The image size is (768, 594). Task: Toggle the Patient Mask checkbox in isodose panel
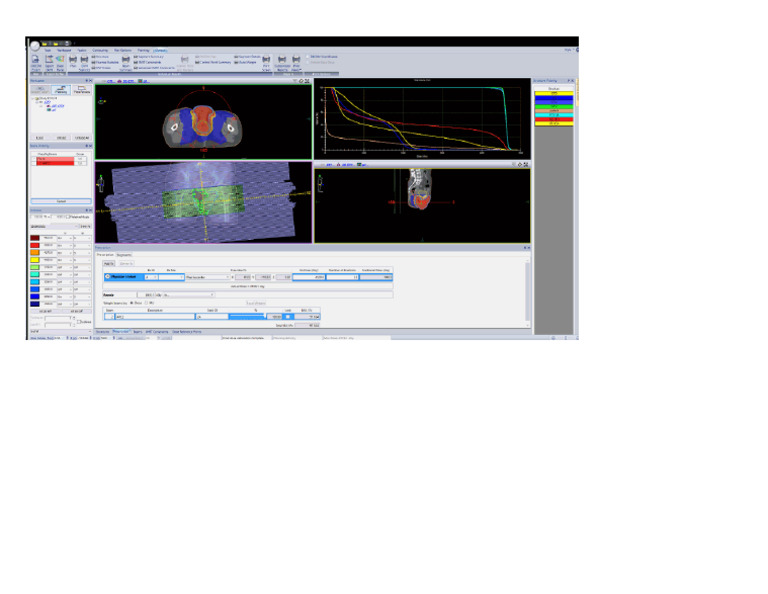pyautogui.click(x=69, y=217)
